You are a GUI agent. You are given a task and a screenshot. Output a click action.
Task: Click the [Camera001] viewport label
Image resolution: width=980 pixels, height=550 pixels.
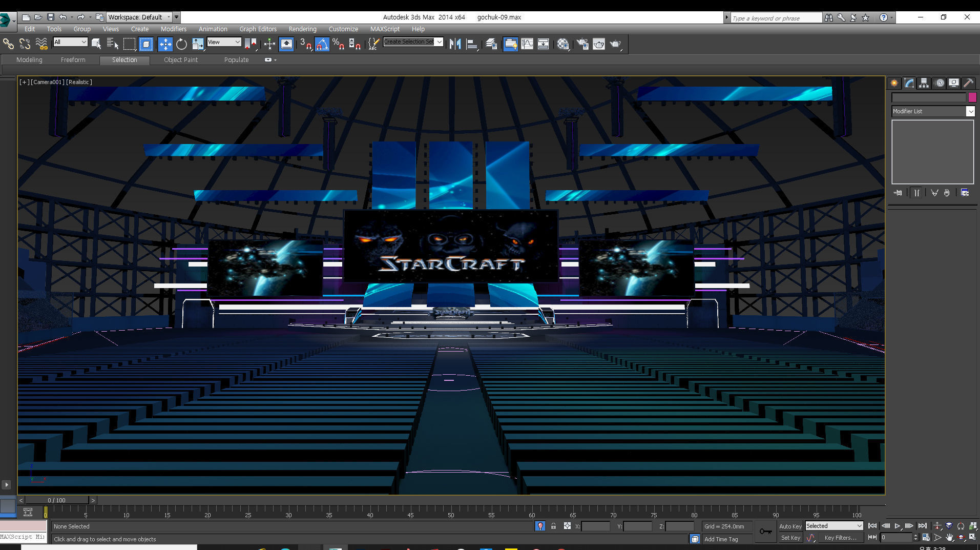coord(47,82)
